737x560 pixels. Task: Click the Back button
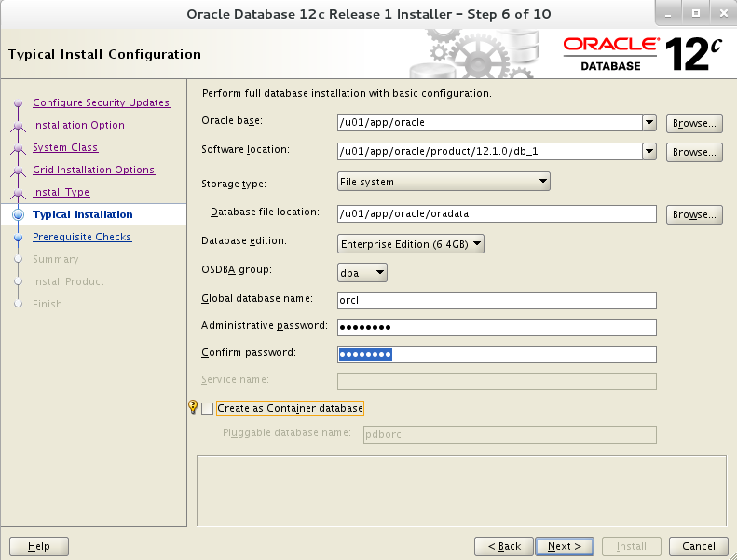click(504, 546)
